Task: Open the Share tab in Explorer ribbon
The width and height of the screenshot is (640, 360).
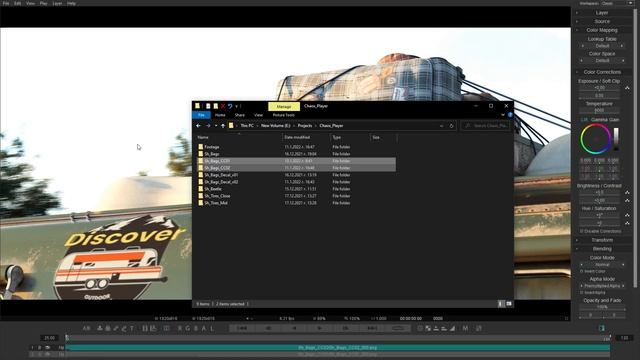Action: point(240,115)
